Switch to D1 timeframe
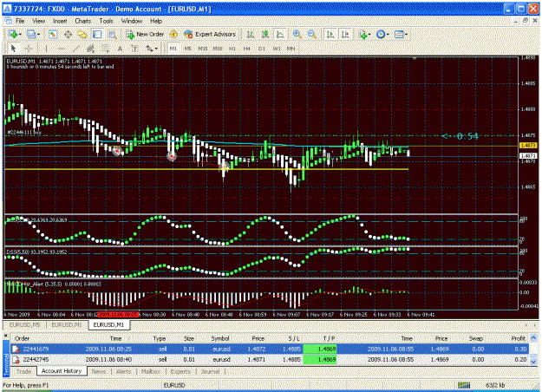 pos(262,49)
